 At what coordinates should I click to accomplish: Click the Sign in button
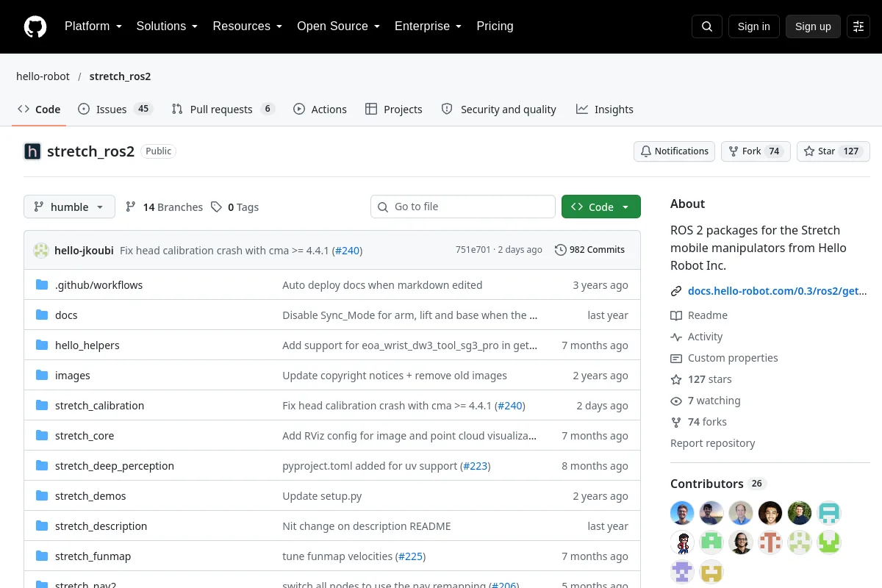click(x=754, y=26)
